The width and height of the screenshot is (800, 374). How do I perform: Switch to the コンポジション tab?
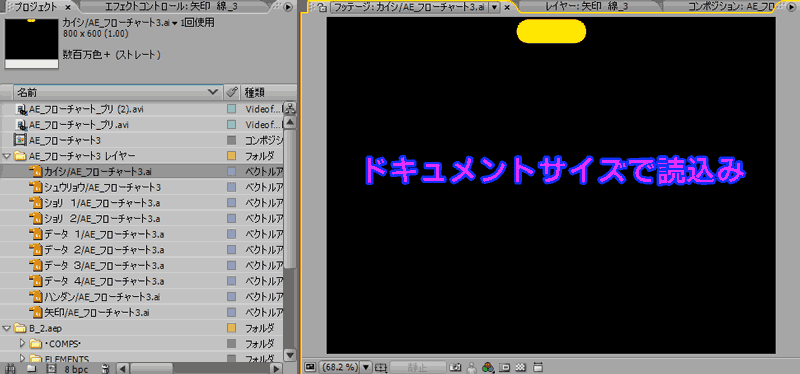click(731, 7)
